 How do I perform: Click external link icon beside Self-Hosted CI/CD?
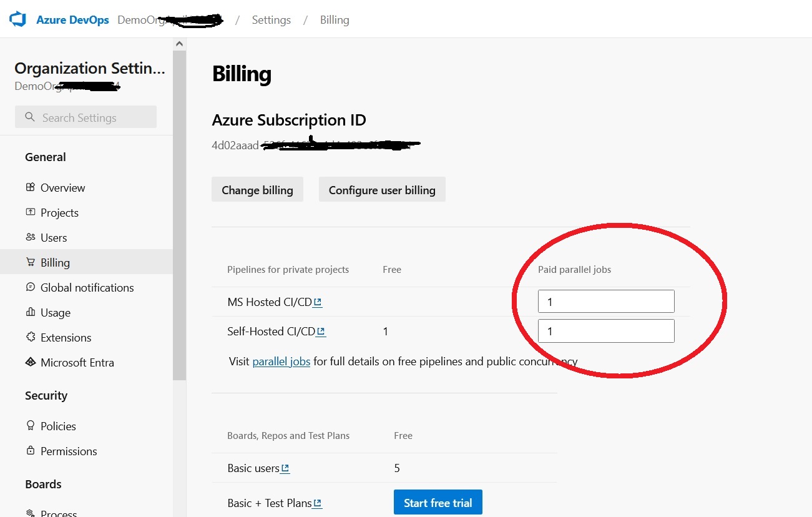321,332
